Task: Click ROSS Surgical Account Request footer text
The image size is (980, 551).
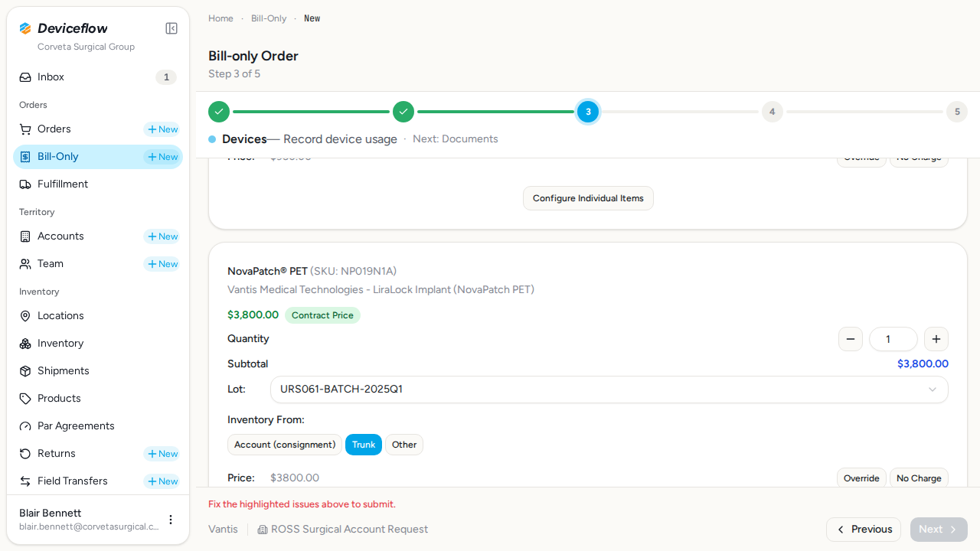Action: tap(349, 530)
